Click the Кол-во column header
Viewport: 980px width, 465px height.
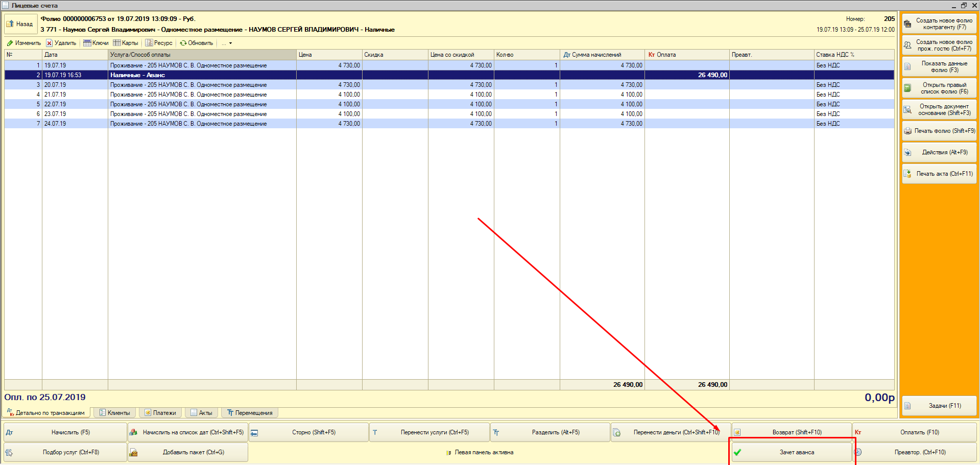[527, 55]
